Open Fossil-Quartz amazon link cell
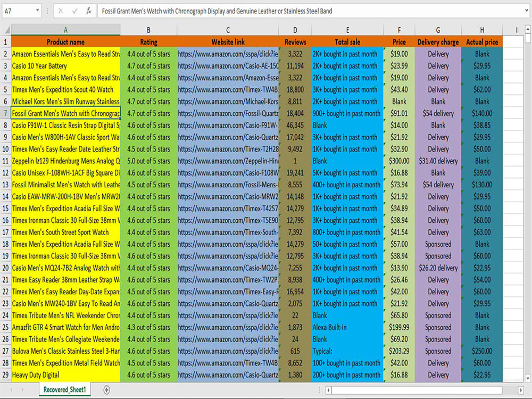This screenshot has height=399, width=532. pos(228,113)
